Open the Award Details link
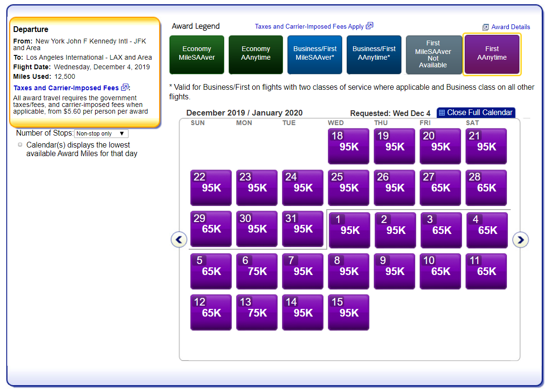This screenshot has height=392, width=547. 511,27
